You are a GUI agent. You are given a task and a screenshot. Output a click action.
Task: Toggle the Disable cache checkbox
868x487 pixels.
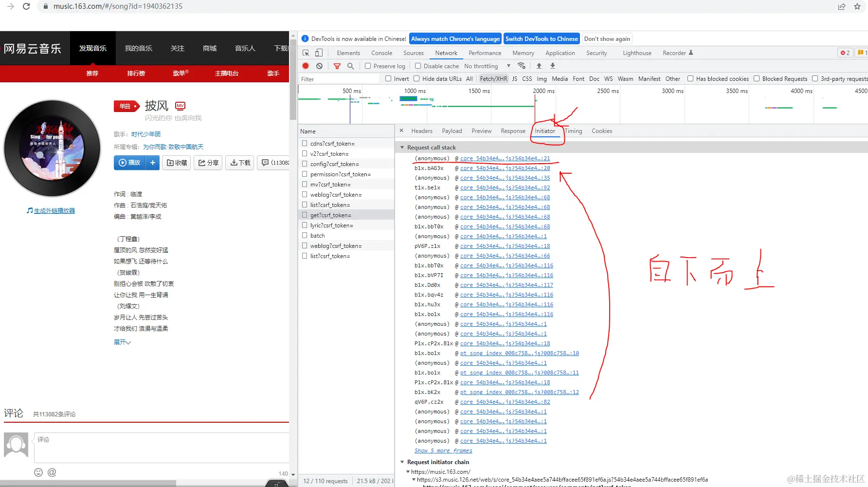pos(418,66)
